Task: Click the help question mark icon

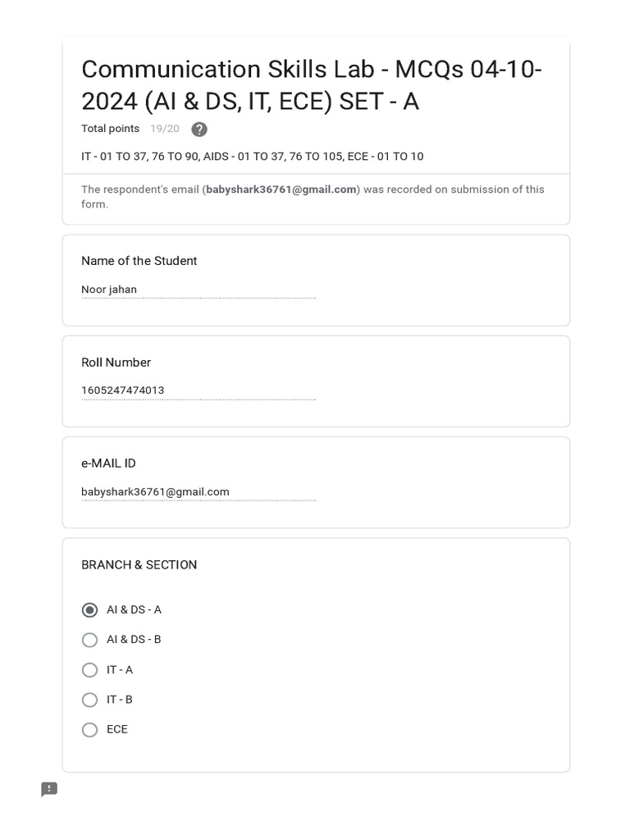Action: coord(199,130)
